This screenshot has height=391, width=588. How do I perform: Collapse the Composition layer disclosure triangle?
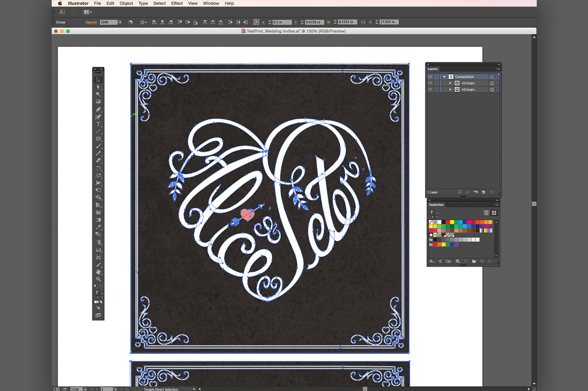click(x=444, y=77)
